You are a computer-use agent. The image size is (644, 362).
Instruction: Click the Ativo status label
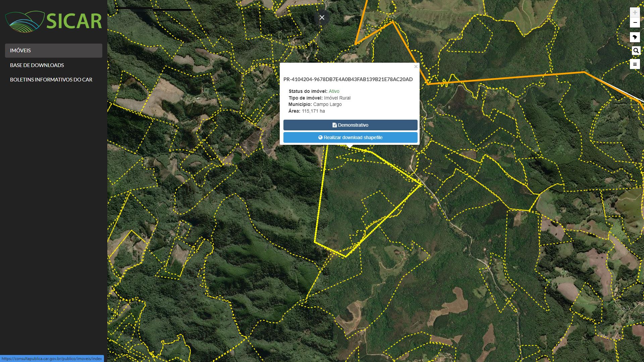pyautogui.click(x=334, y=91)
